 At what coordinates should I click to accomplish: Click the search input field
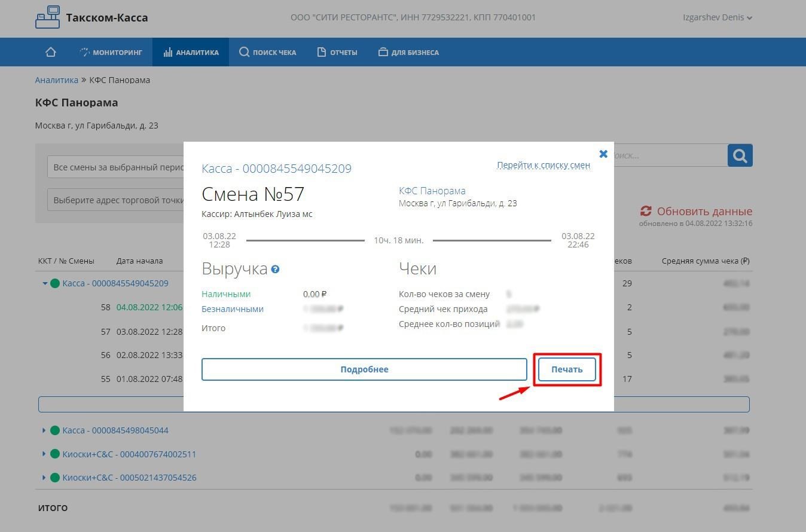670,155
